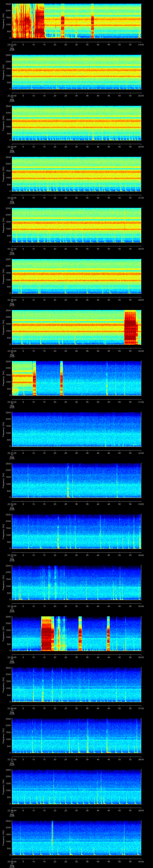Image resolution: width=153 pixels, height=868 pixels.
Task: Click the vertical streak at 22:32:26
Action: click(68, 480)
